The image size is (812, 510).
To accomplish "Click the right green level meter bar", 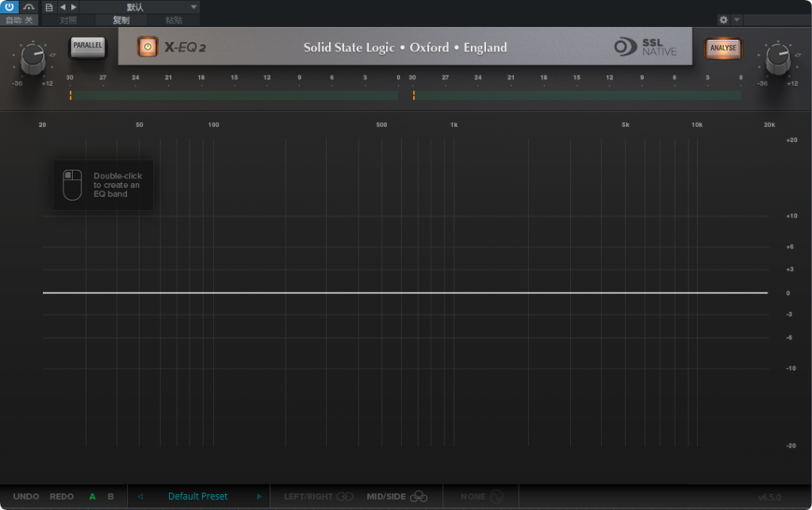I will pos(577,95).
